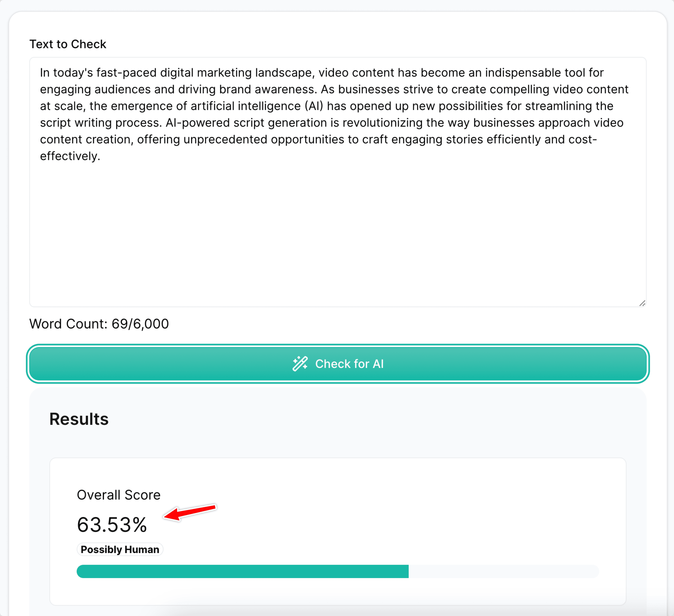Click the red arrow pointing at the score

click(190, 512)
